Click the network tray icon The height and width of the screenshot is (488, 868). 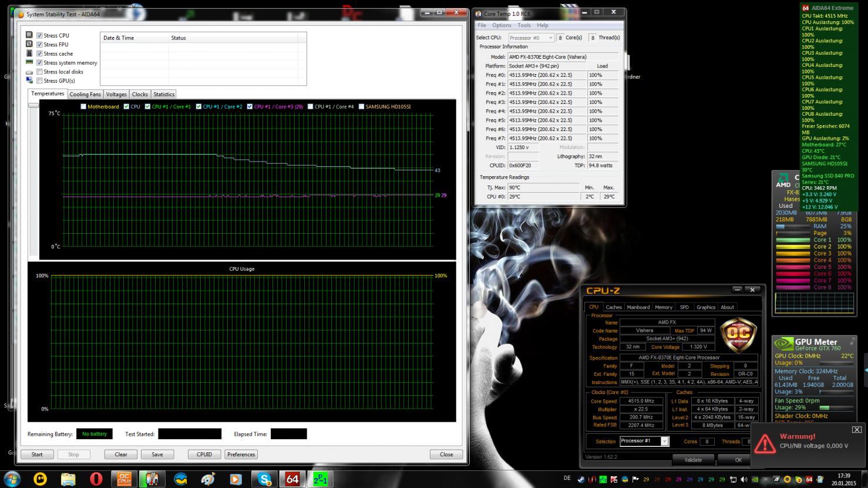[x=733, y=479]
